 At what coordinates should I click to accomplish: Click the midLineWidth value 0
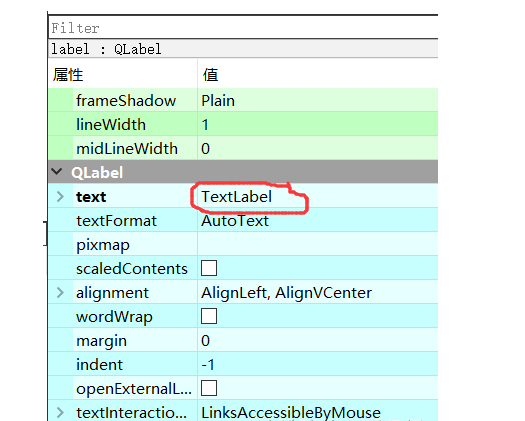coord(206,149)
